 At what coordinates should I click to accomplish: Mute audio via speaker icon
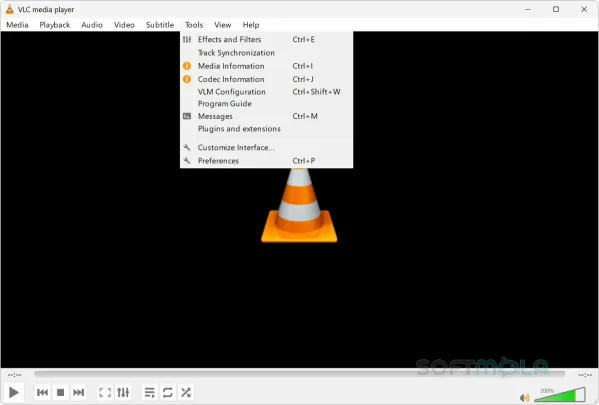(x=525, y=398)
